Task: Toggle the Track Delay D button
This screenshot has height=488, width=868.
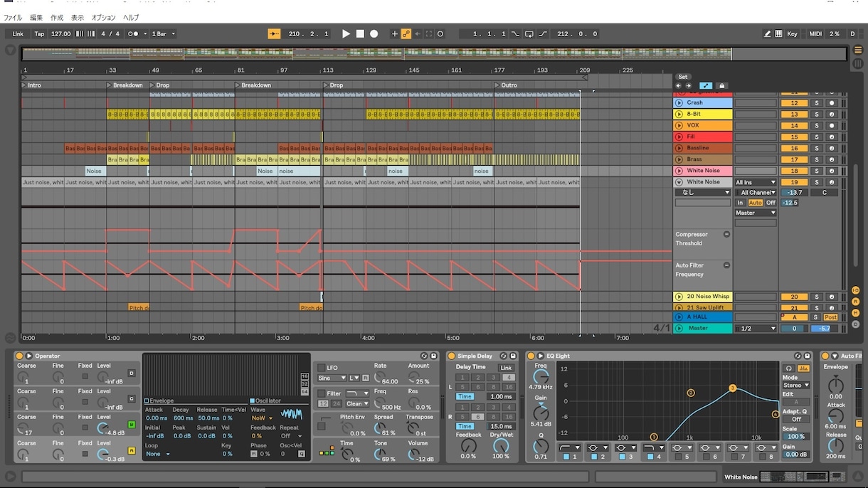Action: point(855,324)
